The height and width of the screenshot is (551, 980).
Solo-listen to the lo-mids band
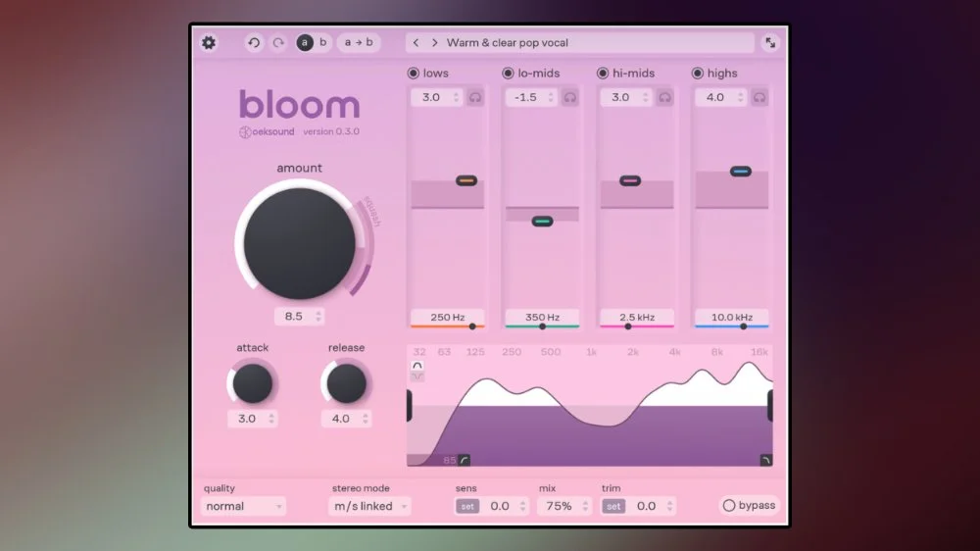pos(570,98)
